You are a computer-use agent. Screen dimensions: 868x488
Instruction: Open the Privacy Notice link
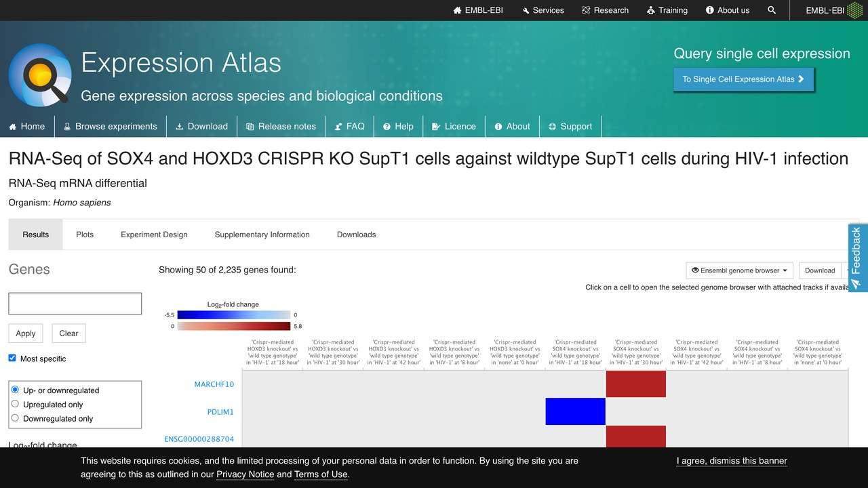click(245, 474)
